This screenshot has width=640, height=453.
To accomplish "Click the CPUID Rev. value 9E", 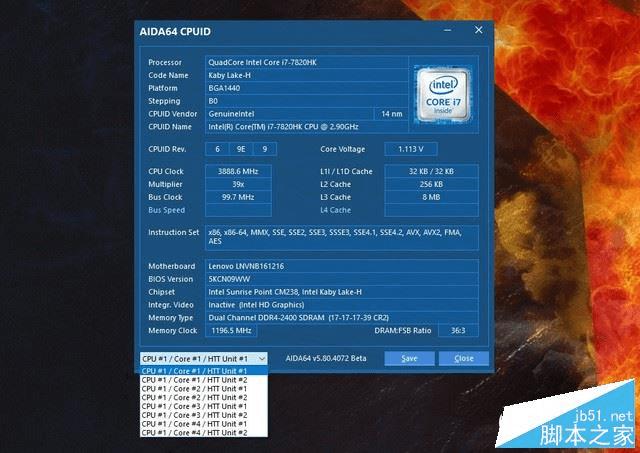I will (x=241, y=149).
